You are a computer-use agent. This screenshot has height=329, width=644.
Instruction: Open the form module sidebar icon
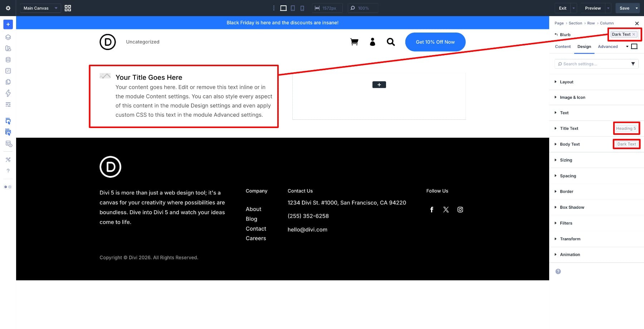pos(8,71)
